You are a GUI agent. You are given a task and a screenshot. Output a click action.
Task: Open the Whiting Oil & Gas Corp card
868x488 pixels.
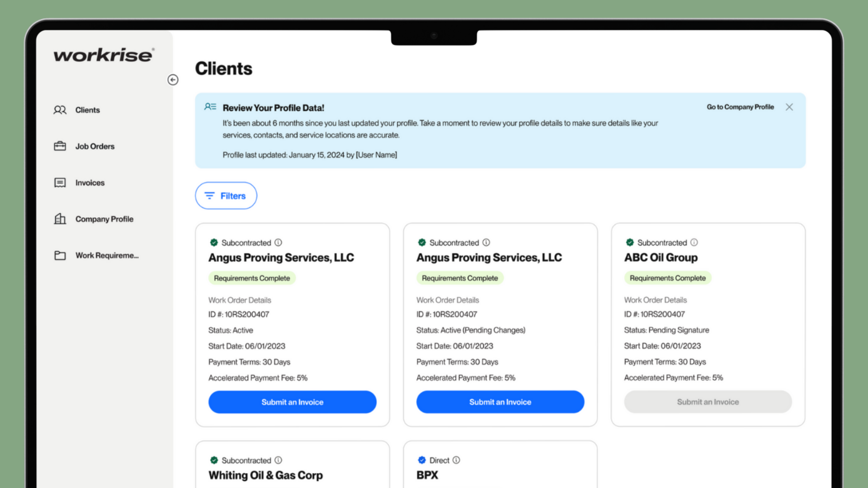pyautogui.click(x=266, y=475)
